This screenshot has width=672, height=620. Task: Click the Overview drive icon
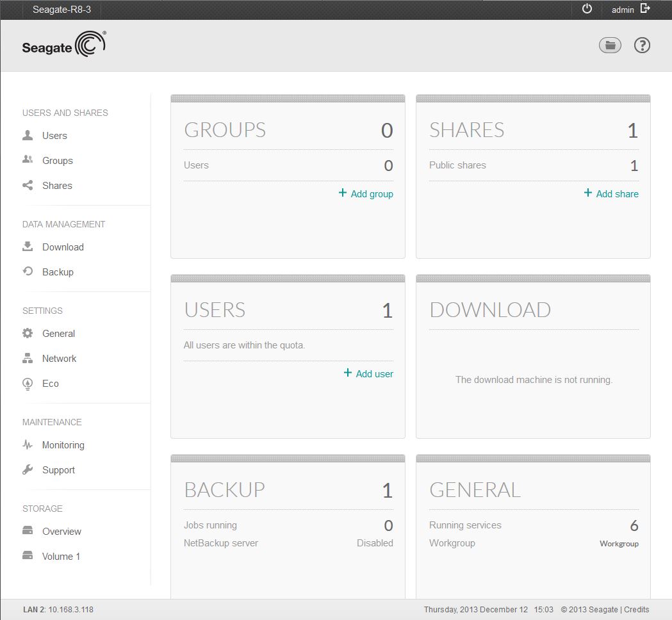point(28,531)
